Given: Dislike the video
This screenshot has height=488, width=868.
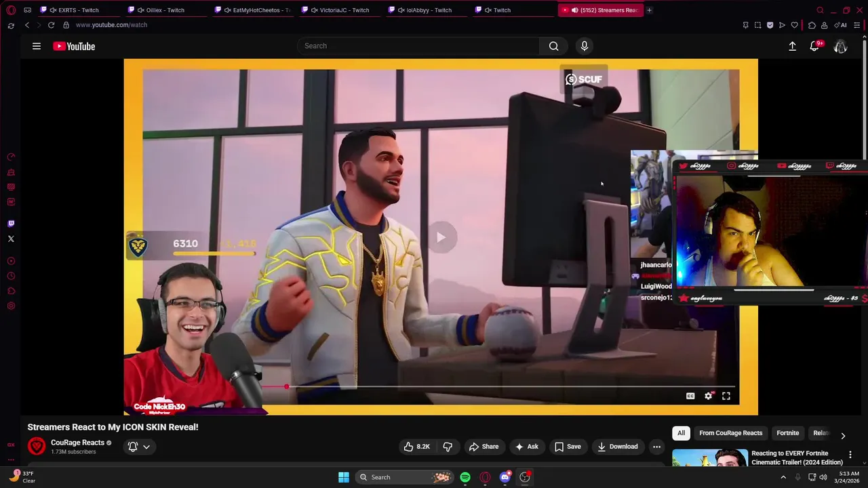Looking at the screenshot, I should pyautogui.click(x=448, y=447).
